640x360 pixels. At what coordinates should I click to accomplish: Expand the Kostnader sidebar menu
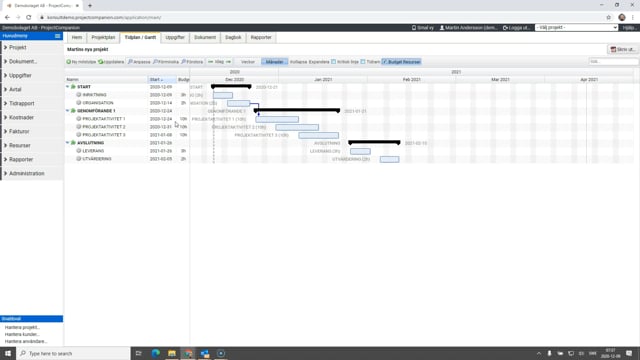[x=32, y=118]
